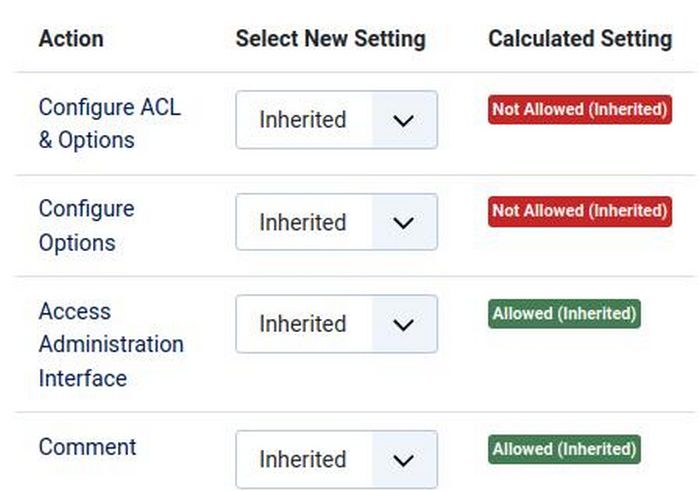Click chevron arrow in Access Administration Interface dropdown
The image size is (699, 491).
tap(403, 324)
